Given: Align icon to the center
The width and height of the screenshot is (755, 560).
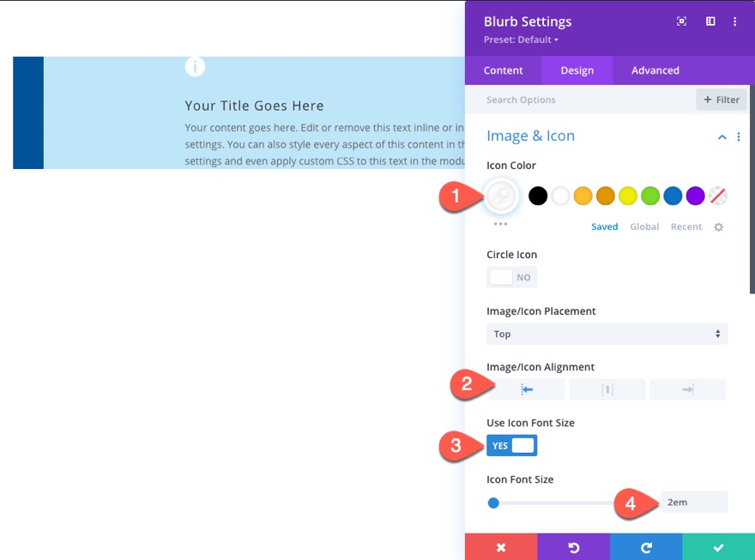Looking at the screenshot, I should [607, 389].
